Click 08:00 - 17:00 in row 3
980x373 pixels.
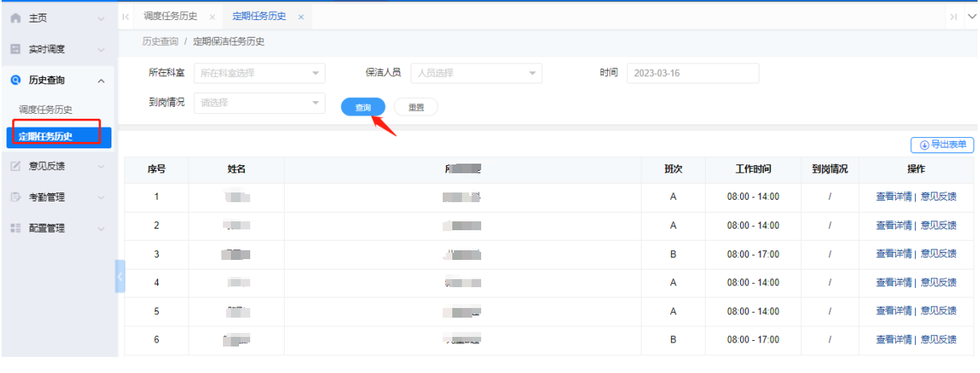pos(753,254)
